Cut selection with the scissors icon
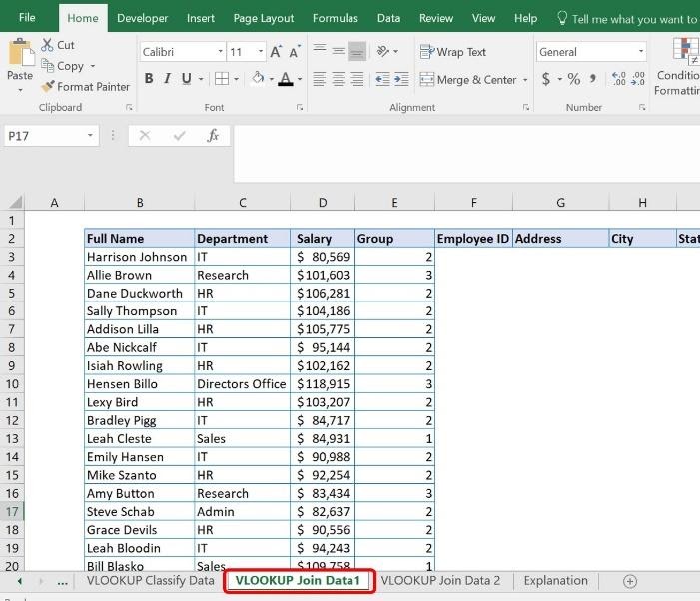Screen dimensions: 700x601 coord(47,45)
